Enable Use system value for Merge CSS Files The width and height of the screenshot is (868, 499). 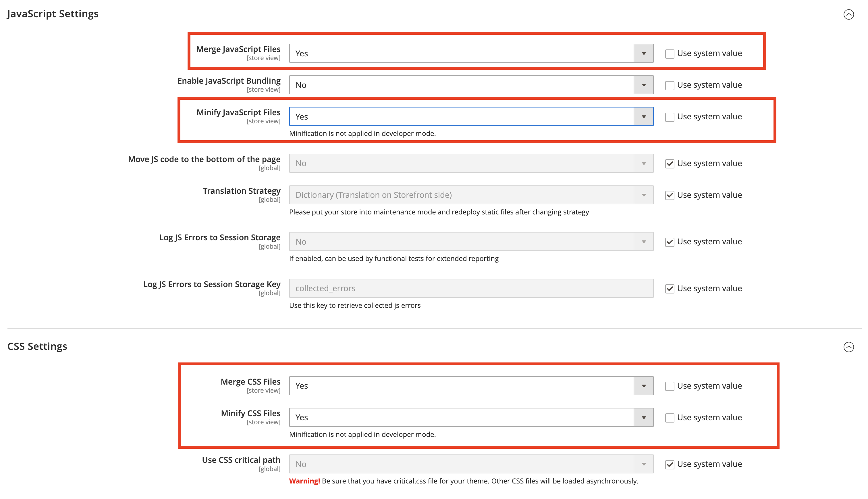670,385
